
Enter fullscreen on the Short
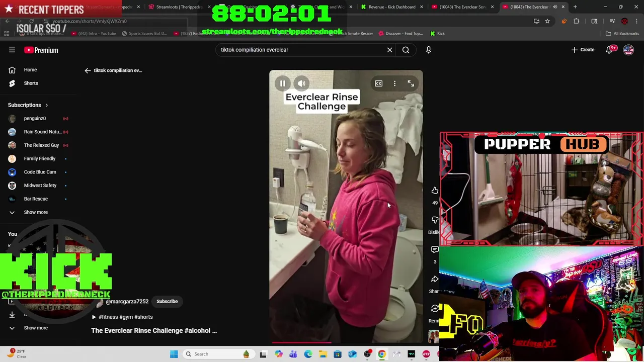[x=411, y=83]
